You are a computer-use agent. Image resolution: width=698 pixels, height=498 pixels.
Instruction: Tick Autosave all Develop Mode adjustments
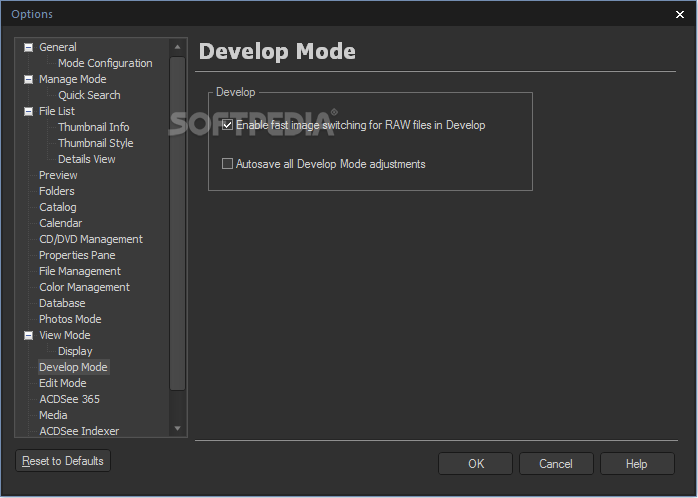click(227, 164)
